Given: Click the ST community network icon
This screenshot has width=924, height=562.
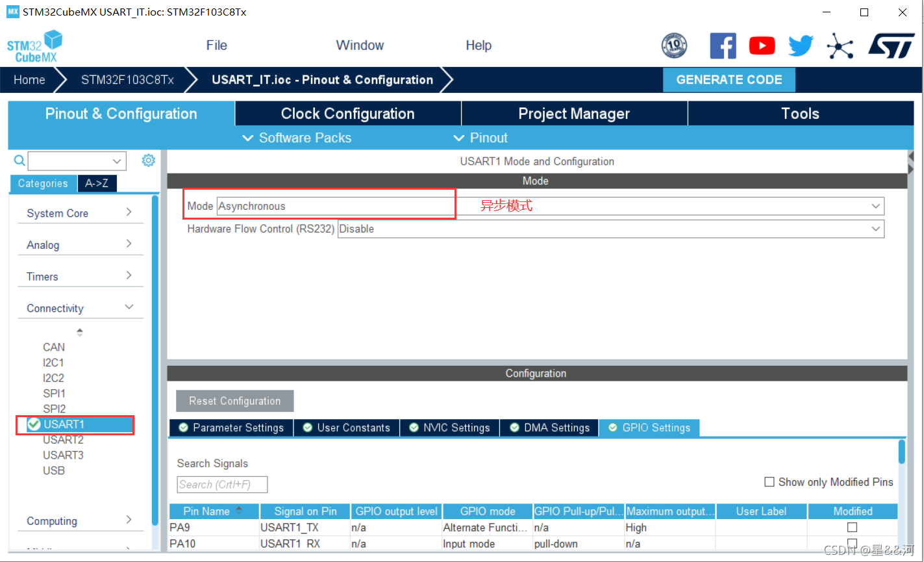Looking at the screenshot, I should [840, 46].
